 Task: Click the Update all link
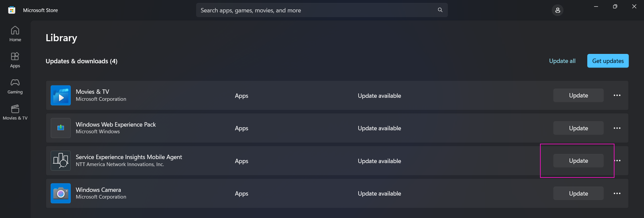562,61
